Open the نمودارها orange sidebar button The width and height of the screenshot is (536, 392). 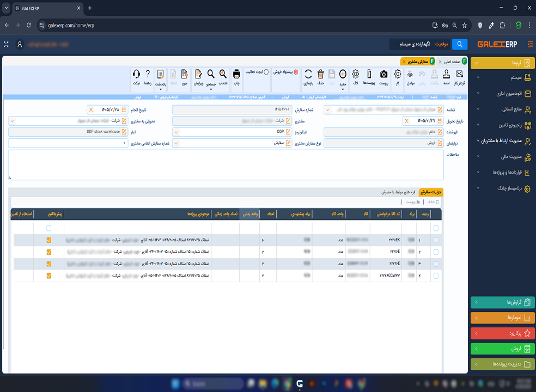[x=502, y=318]
